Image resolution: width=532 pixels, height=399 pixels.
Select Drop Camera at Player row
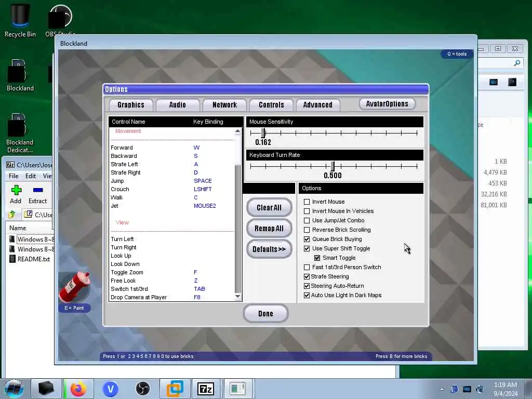(x=171, y=297)
